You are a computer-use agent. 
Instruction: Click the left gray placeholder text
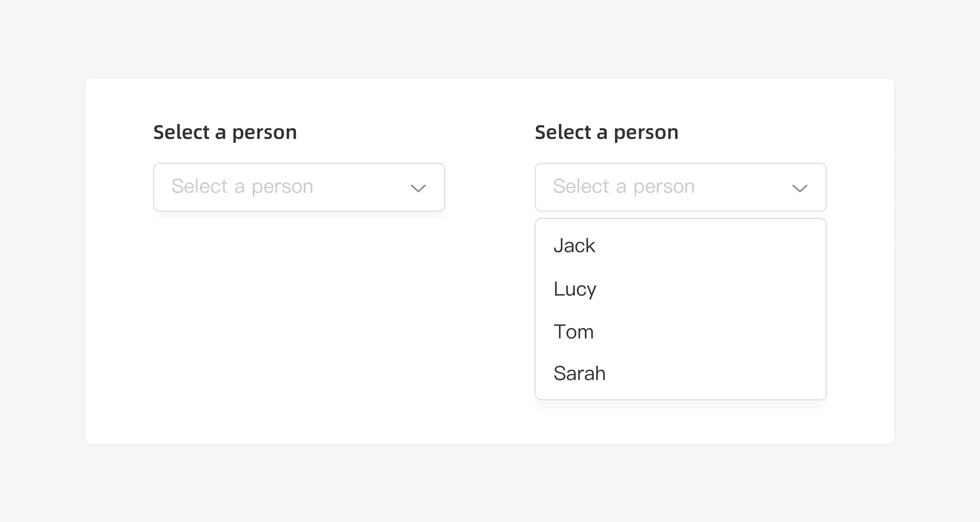(x=242, y=187)
